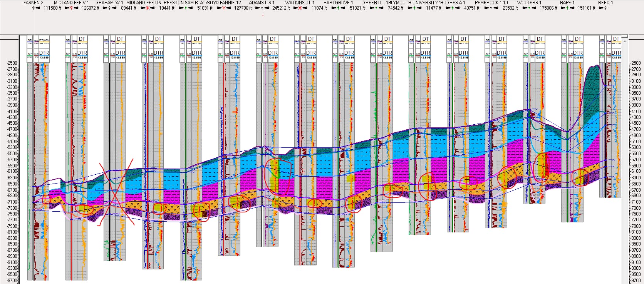The height and width of the screenshot is (284, 644).
Task: Click the green PRESTON SAM R 'A' well symbol
Action: point(185,8)
